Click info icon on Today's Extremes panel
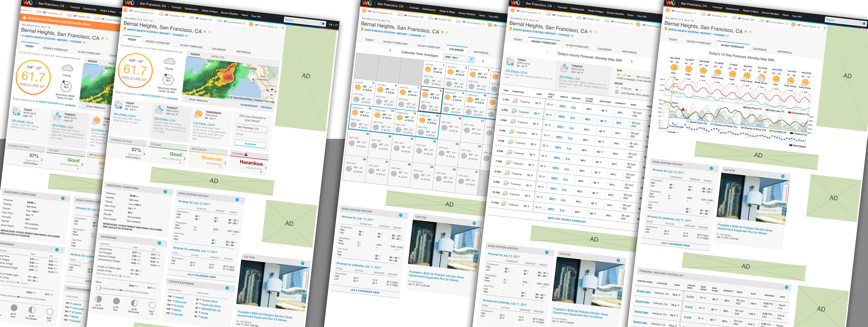 [x=227, y=288]
